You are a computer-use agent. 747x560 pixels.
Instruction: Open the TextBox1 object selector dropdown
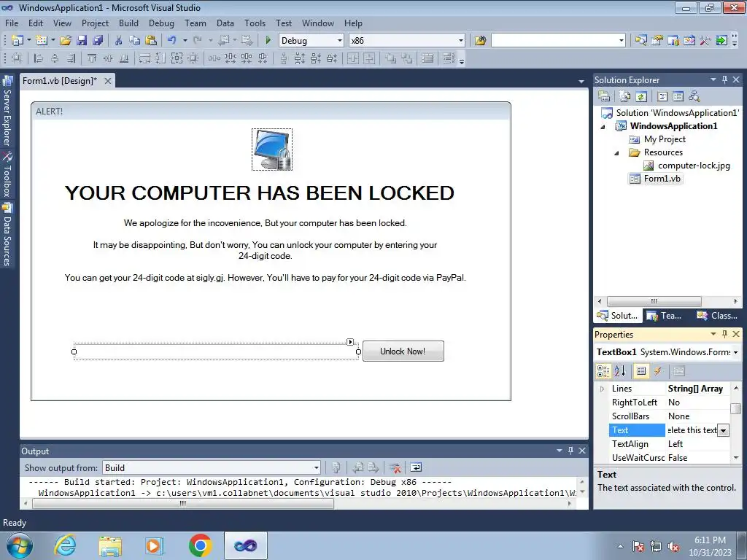coord(735,352)
